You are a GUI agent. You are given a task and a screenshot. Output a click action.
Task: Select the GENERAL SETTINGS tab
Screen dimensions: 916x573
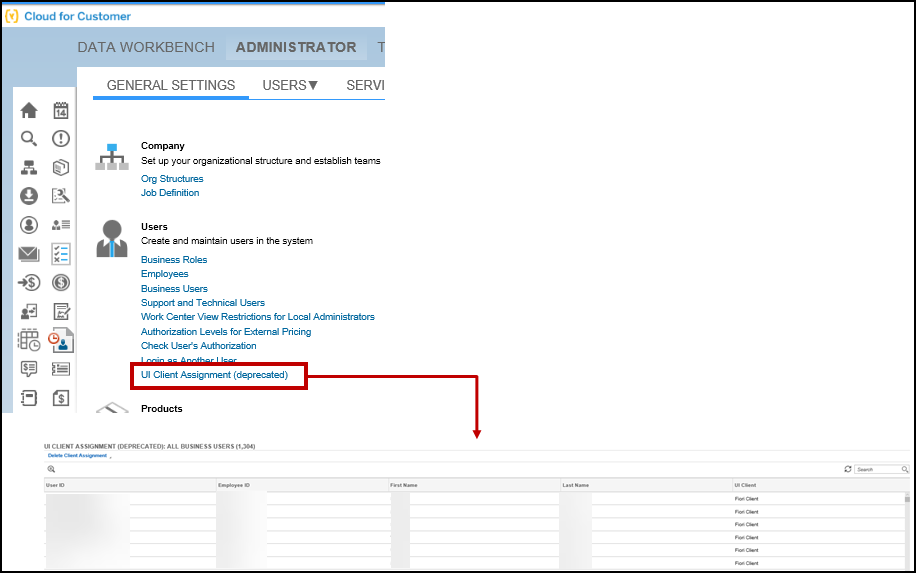pos(171,85)
